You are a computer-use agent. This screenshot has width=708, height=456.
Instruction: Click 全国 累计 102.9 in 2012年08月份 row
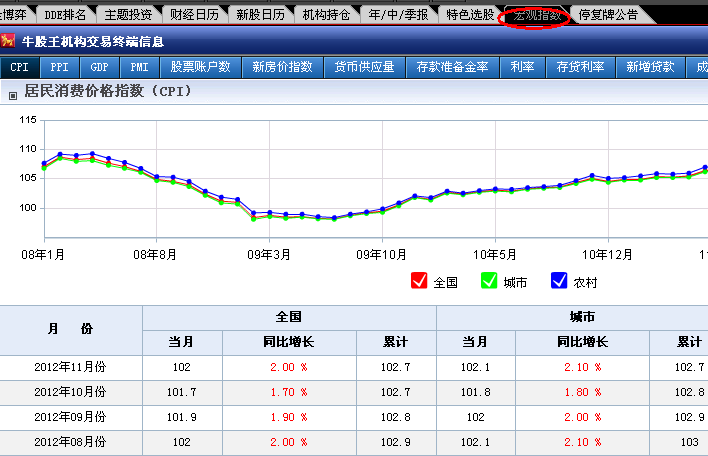(396, 442)
